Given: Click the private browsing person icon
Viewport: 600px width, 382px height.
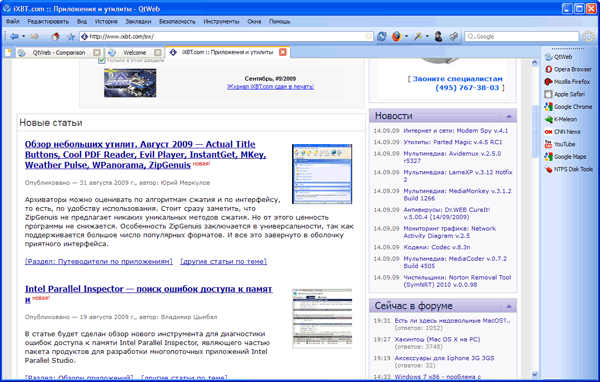Looking at the screenshot, I should (x=439, y=36).
